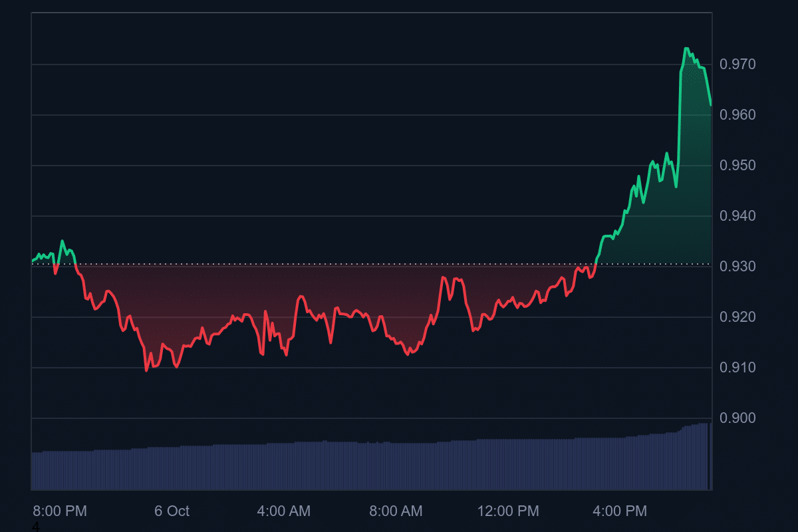
Task: Select the 6 Oct date label
Action: [172, 511]
